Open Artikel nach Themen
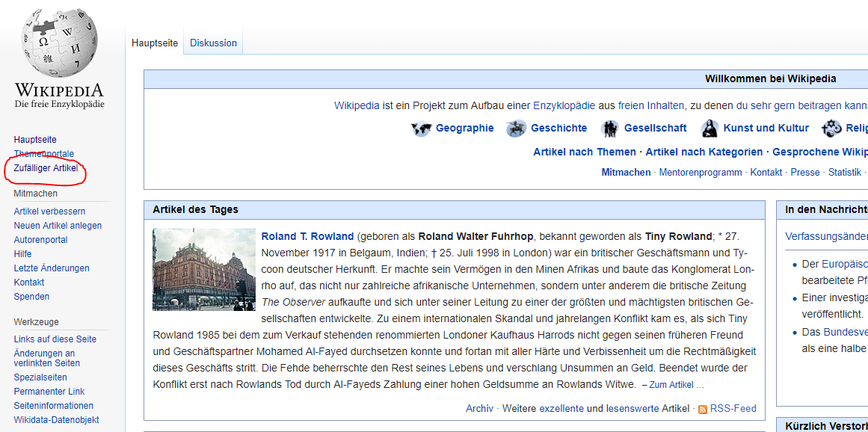The height and width of the screenshot is (432, 868). coord(585,152)
